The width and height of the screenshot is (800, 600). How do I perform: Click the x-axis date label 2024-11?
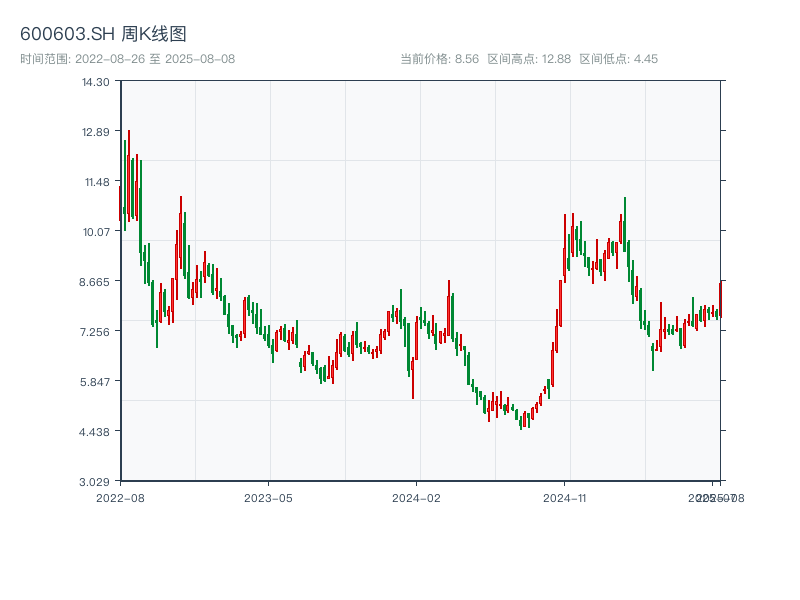click(564, 498)
